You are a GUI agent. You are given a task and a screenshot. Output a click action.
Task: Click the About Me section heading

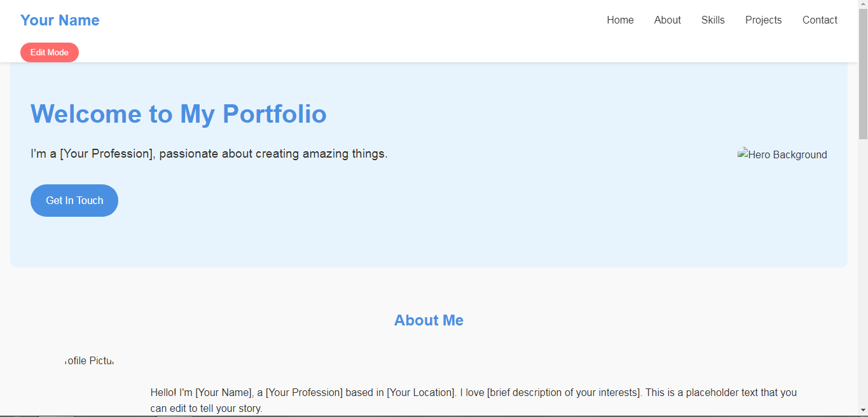pos(429,320)
